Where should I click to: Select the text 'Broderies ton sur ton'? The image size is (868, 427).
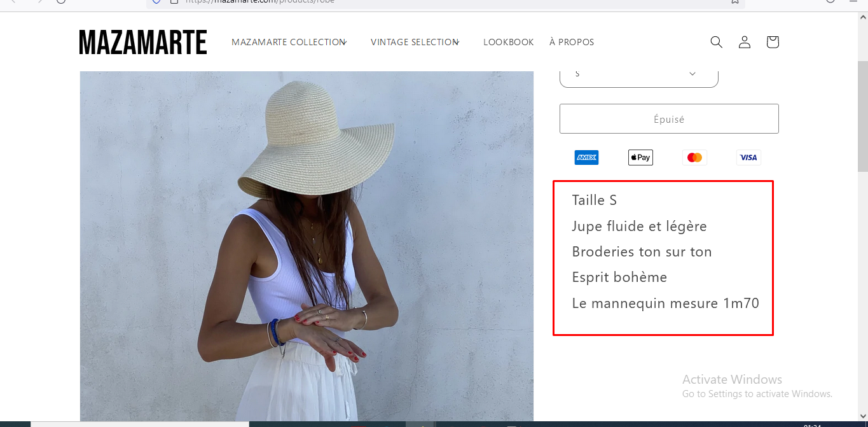[x=642, y=252]
